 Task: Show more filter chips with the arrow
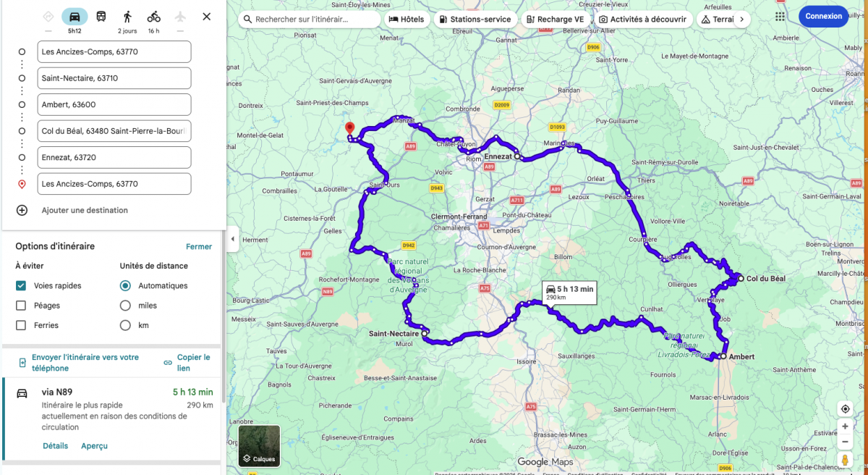(741, 20)
